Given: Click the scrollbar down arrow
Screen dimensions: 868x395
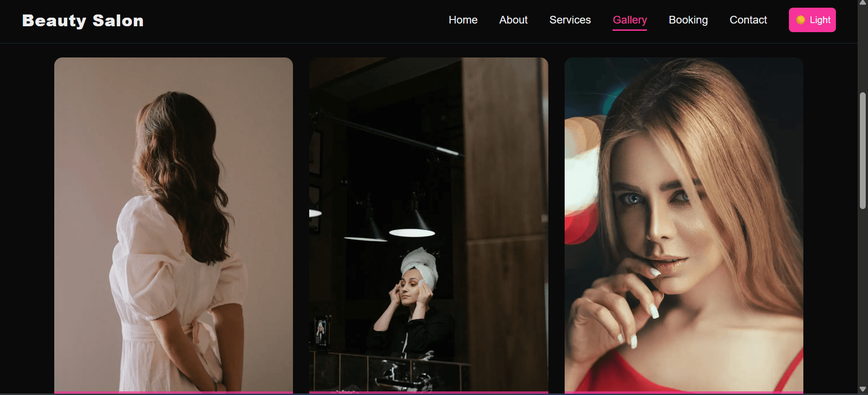Looking at the screenshot, I should tap(863, 389).
